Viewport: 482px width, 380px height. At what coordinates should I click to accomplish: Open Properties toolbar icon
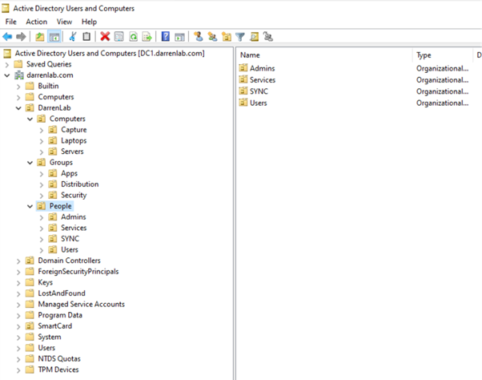(119, 37)
